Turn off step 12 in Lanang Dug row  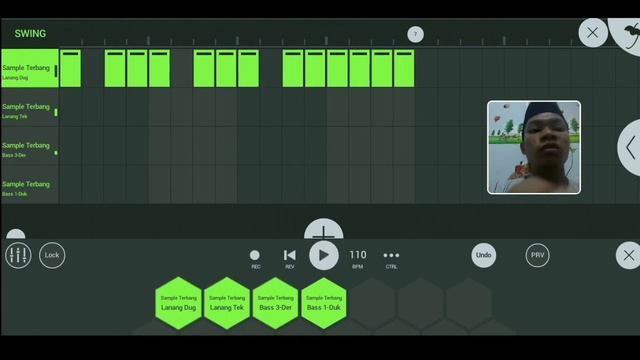[315, 68]
